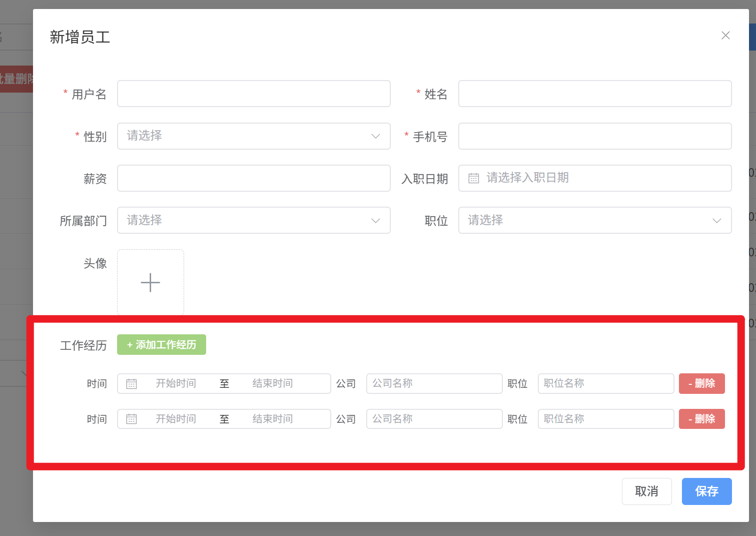Click the 保存 button

(706, 491)
